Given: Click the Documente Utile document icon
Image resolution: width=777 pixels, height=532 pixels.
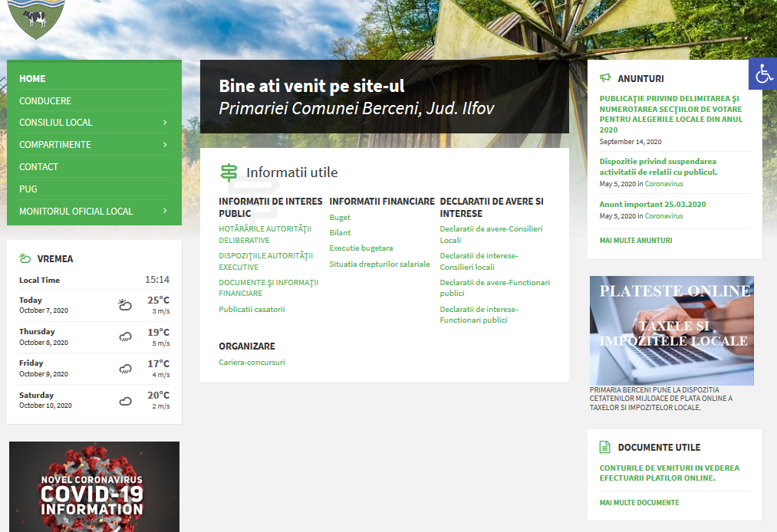Looking at the screenshot, I should click(605, 447).
